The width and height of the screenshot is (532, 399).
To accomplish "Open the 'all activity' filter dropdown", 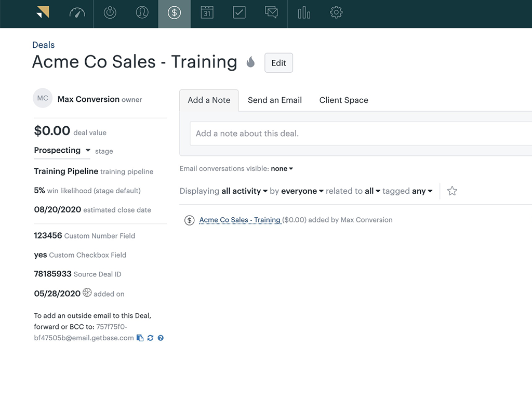I will click(x=244, y=191).
